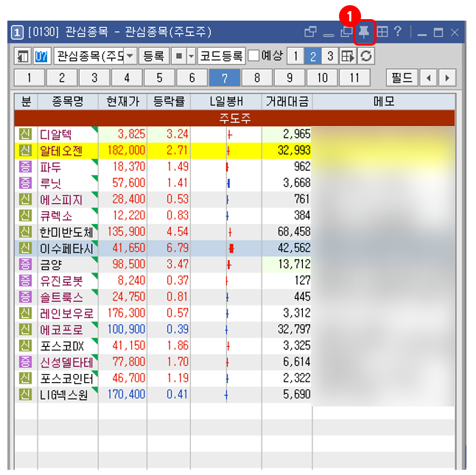Click the 증 badge for 신성델타테
The image size is (476, 475).
(x=26, y=362)
